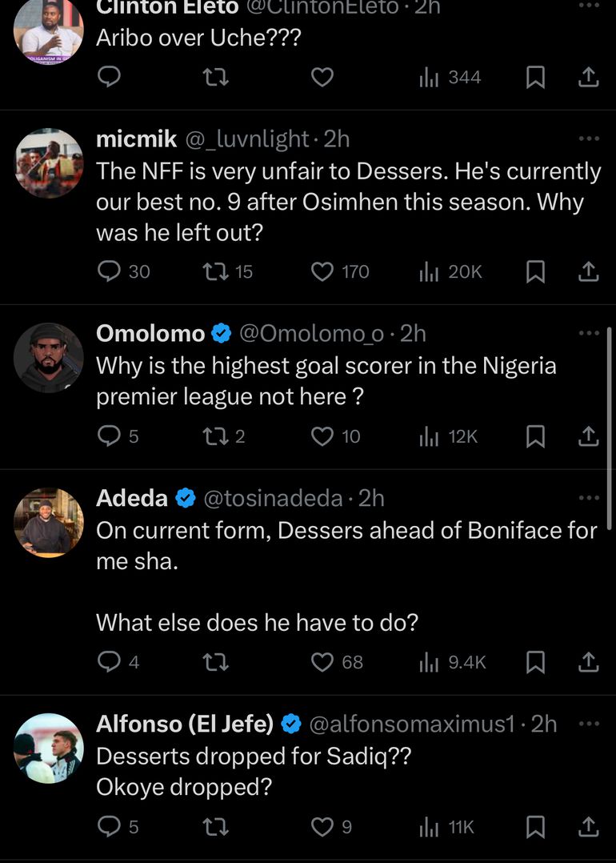Open three-dot menu on Omolomo's tweet

click(x=589, y=333)
